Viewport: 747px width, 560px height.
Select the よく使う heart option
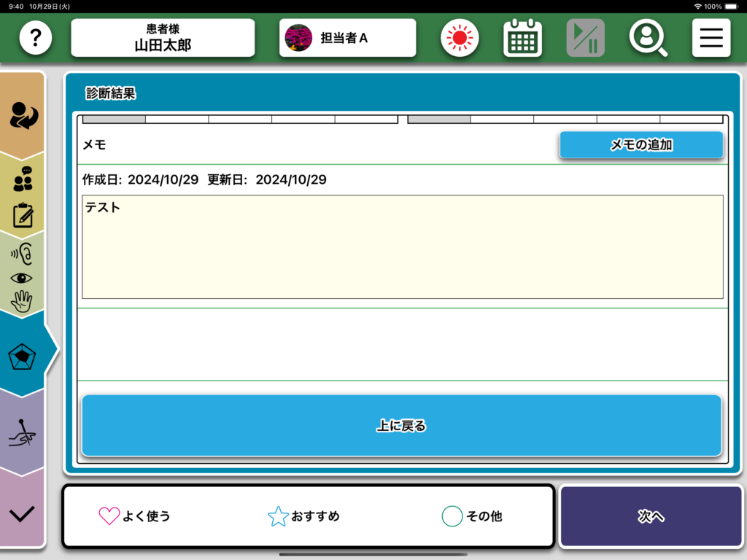pos(135,516)
